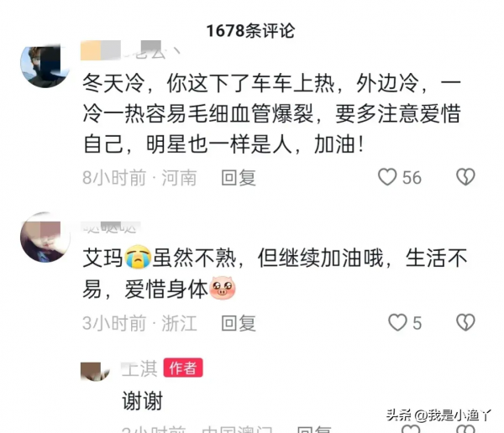Tap the 1678条评论 header

tap(250, 31)
